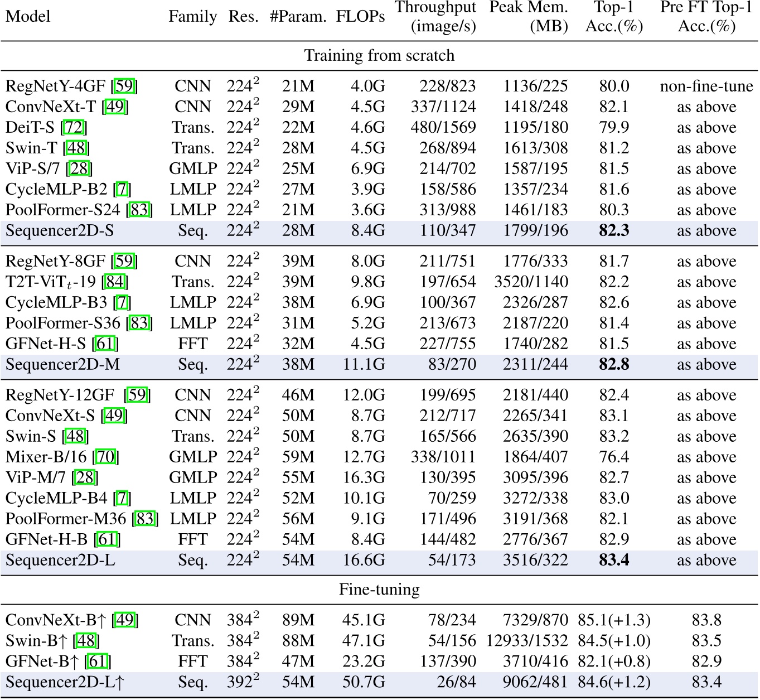The image size is (760, 700).
Task: Click reference 61 for GFNet-H-B
Action: tap(108, 540)
